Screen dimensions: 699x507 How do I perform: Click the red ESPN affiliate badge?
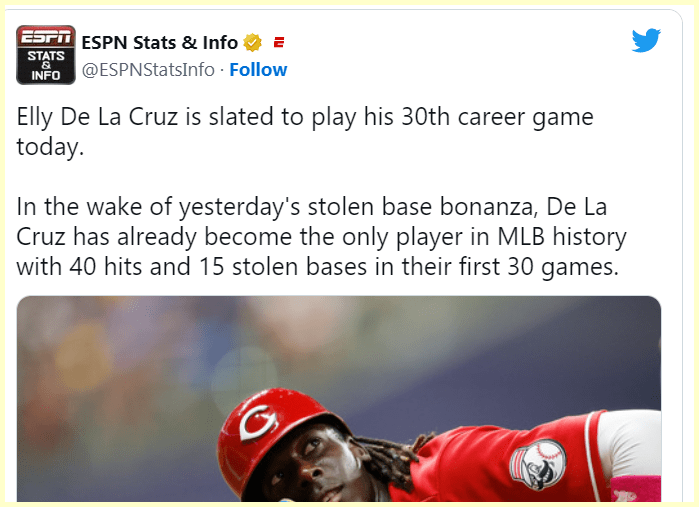click(x=279, y=42)
